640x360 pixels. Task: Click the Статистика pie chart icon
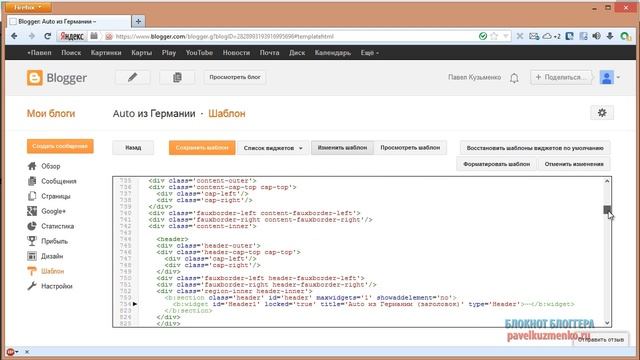[x=32, y=226]
